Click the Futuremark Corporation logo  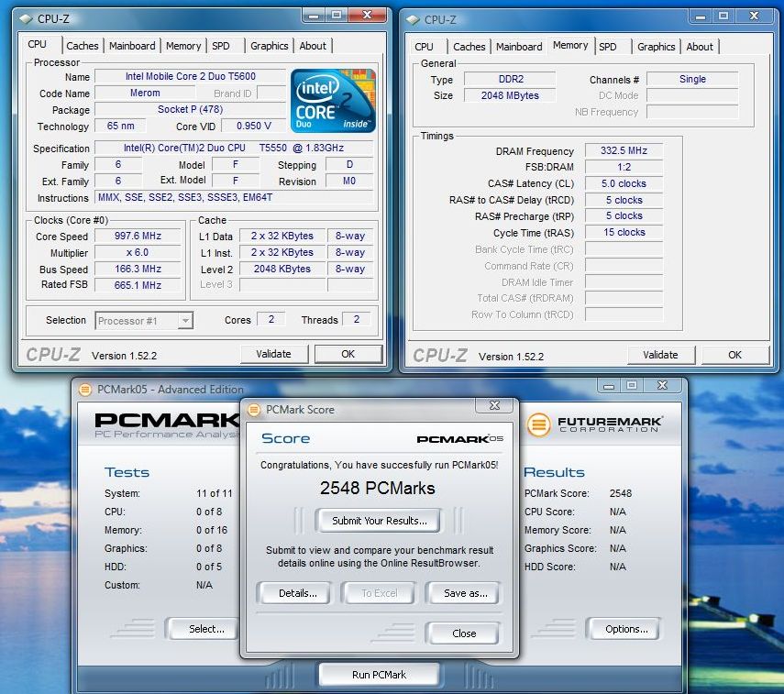[595, 424]
